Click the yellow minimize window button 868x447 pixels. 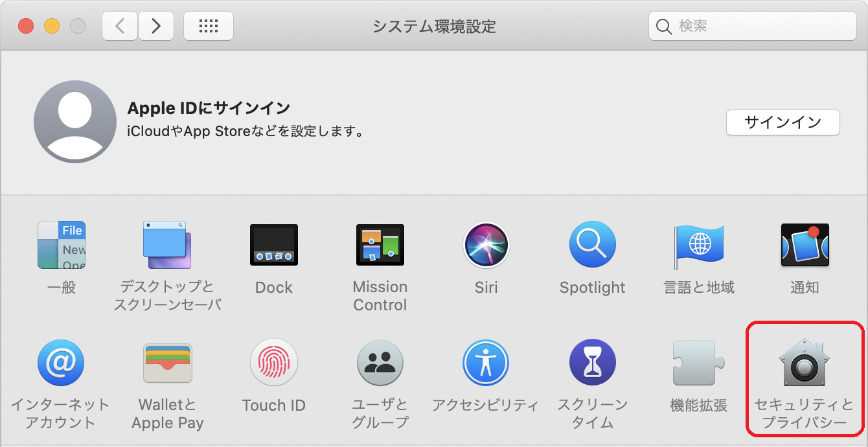51,26
